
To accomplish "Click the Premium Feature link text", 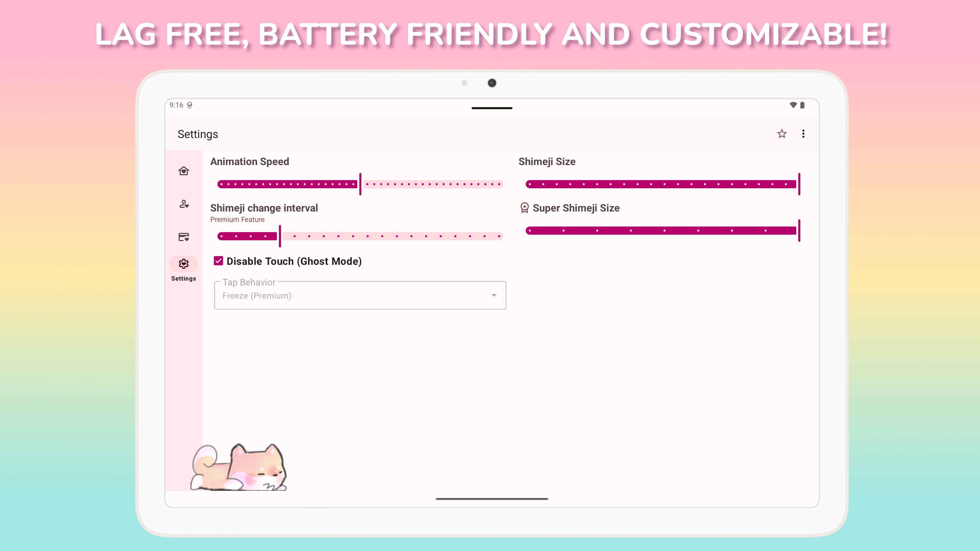I will [x=237, y=219].
